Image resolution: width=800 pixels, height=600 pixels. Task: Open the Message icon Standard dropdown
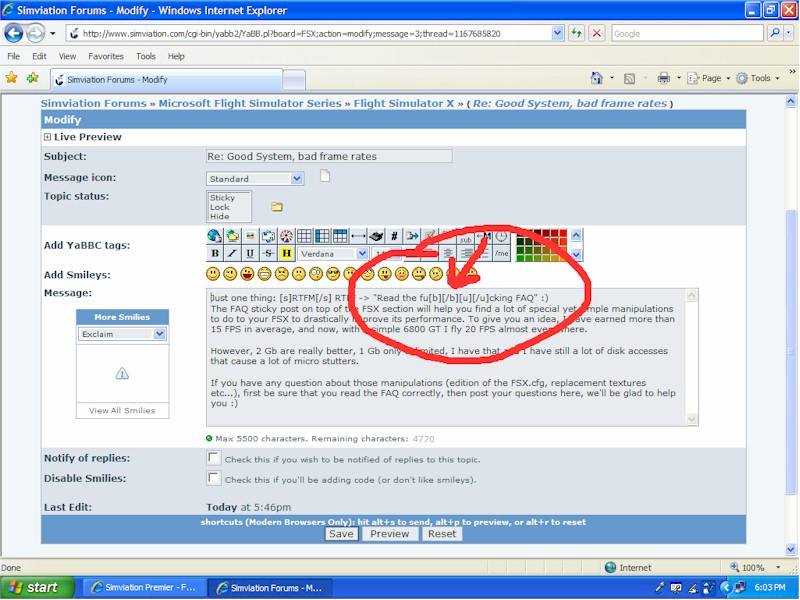tap(255, 179)
